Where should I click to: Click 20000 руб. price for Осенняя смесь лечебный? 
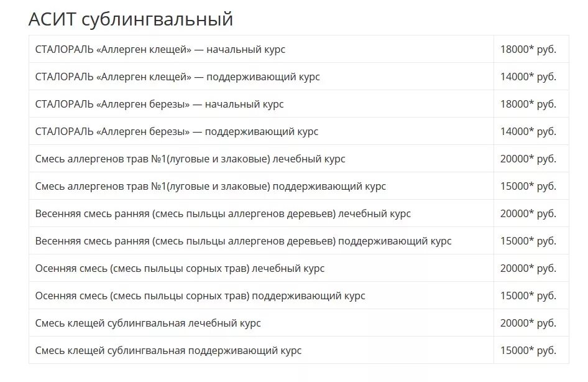528,268
